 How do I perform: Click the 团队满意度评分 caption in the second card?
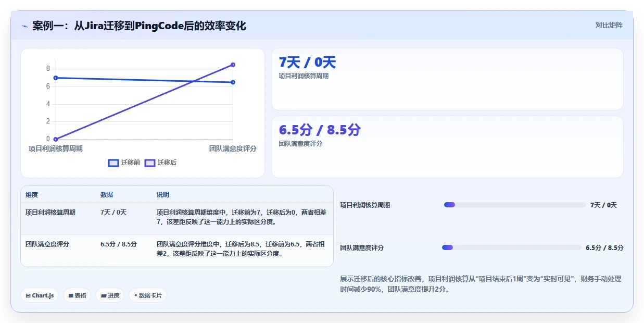pos(300,144)
